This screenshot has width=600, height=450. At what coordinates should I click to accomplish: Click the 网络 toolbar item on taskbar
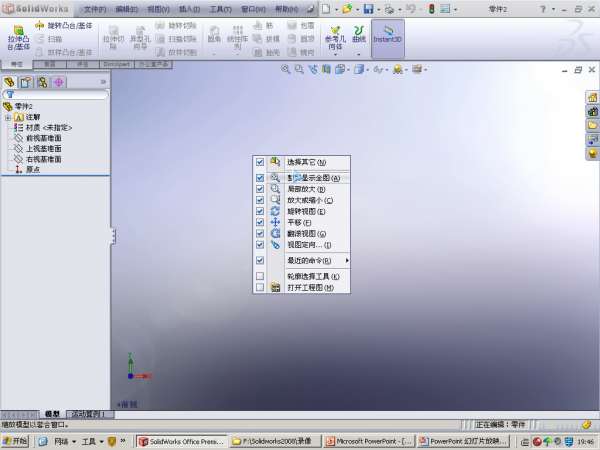pyautogui.click(x=61, y=441)
